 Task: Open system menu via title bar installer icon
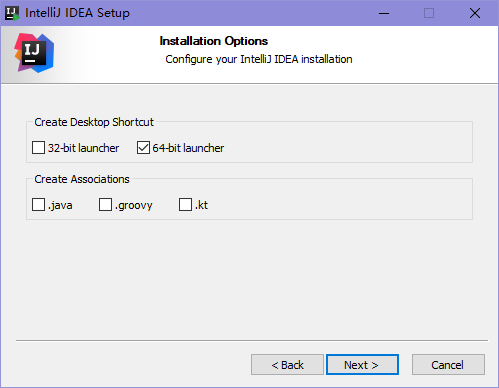point(12,13)
